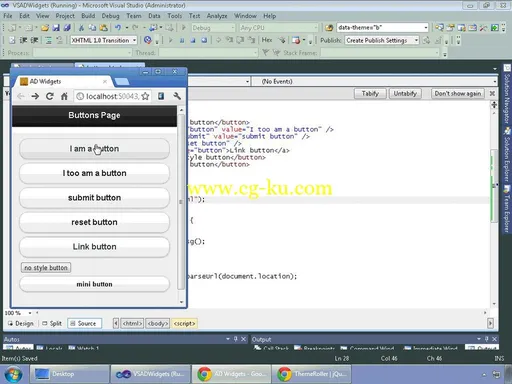512x384 pixels.
Task: Click the Windows Start orb
Action: tap(13, 374)
